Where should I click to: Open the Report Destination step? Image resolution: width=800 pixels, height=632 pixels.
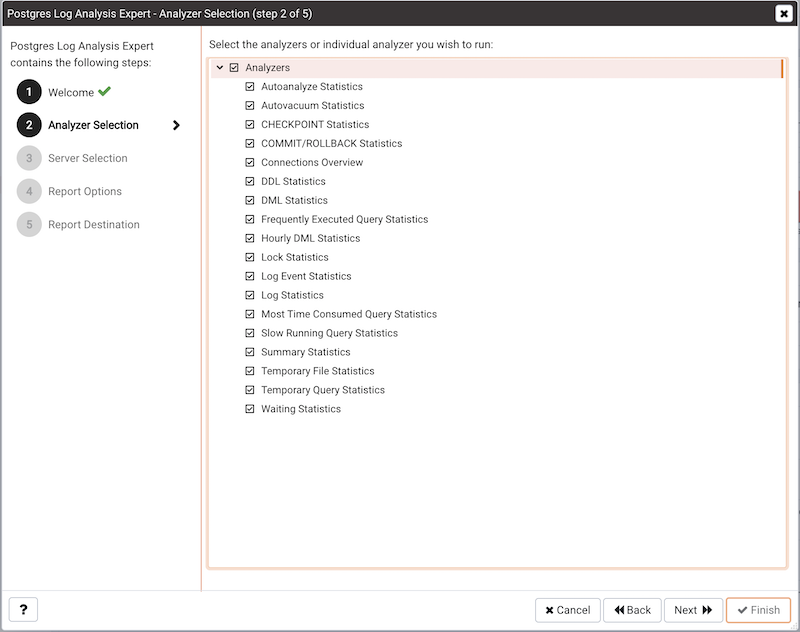pyautogui.click(x=94, y=224)
